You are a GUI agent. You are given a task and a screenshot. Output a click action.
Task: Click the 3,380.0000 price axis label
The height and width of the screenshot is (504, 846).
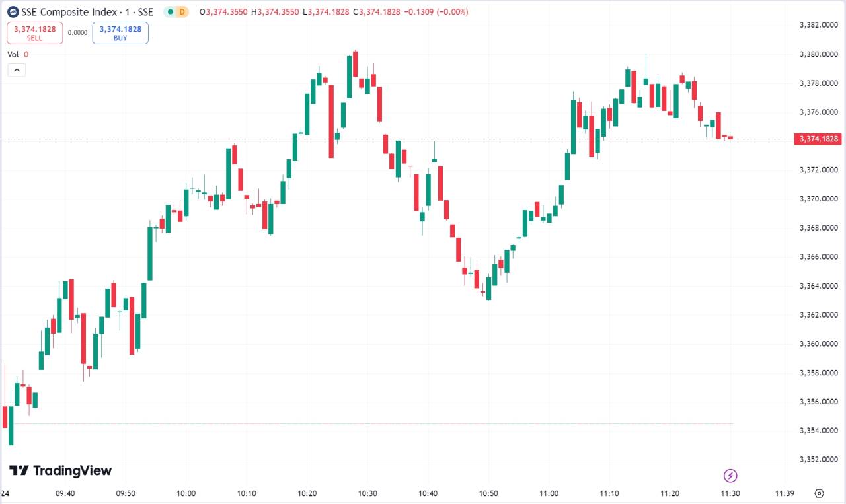818,54
